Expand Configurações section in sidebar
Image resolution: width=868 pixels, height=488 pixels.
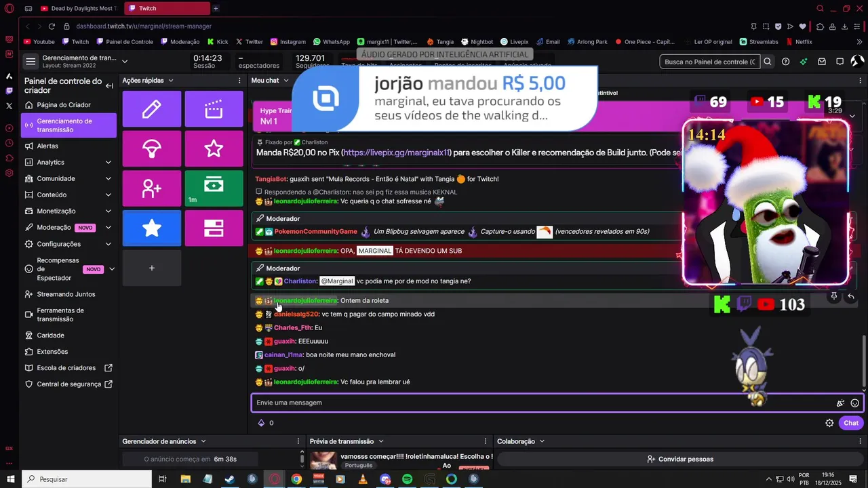coord(108,243)
